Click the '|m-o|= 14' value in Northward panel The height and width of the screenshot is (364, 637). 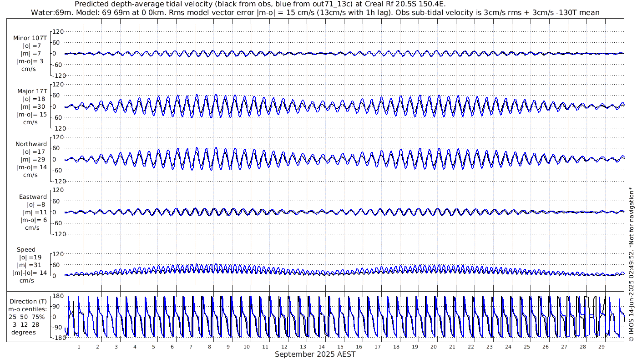click(32, 167)
